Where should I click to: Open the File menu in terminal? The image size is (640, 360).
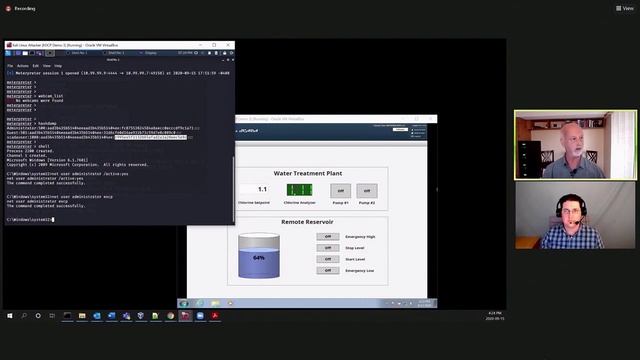click(10, 66)
